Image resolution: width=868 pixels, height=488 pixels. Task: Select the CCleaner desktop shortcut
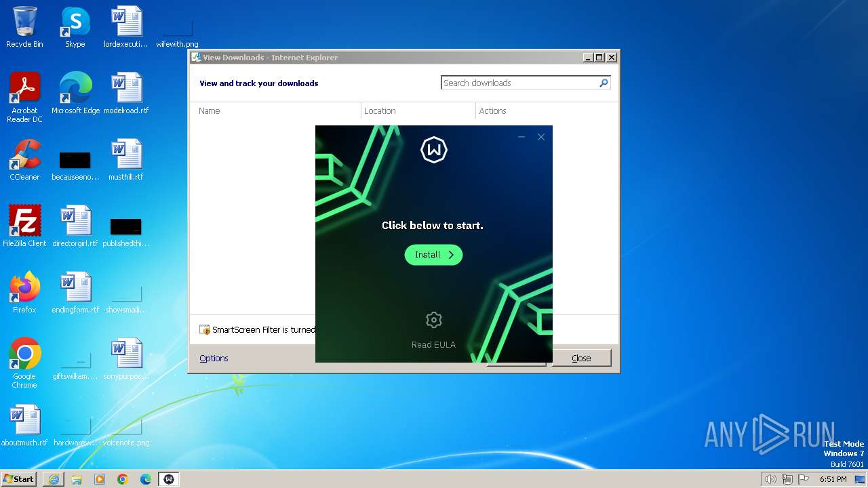pyautogui.click(x=24, y=160)
